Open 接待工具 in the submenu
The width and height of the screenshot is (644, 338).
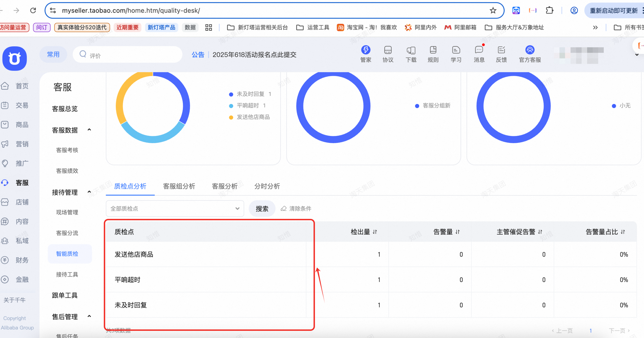[x=67, y=274]
